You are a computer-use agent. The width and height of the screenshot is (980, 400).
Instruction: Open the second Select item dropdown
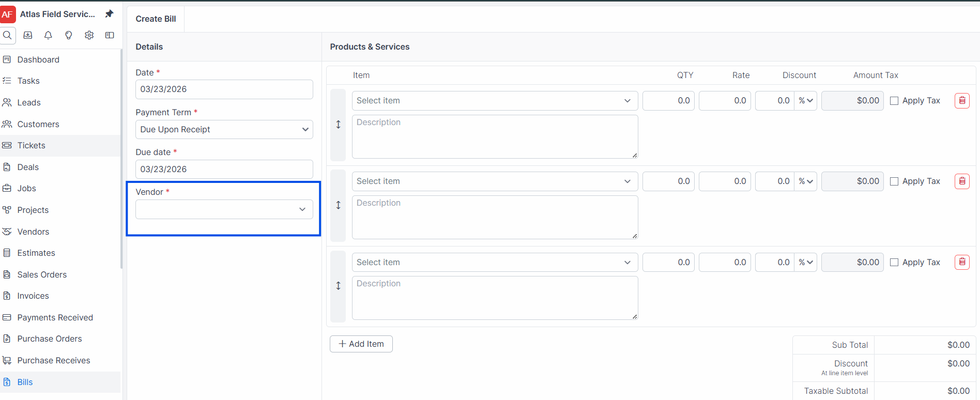tap(495, 181)
